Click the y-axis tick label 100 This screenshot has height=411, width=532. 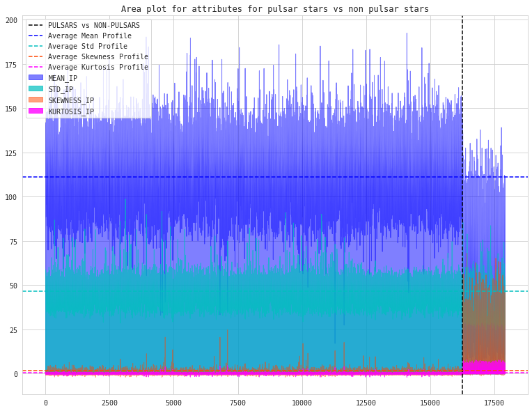(x=12, y=198)
